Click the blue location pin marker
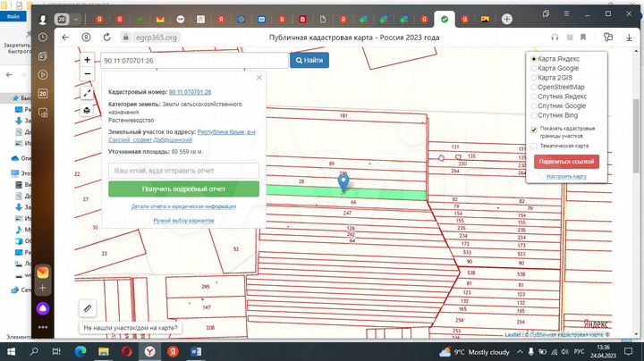Viewport: 644px width, 361px height. 343,182
